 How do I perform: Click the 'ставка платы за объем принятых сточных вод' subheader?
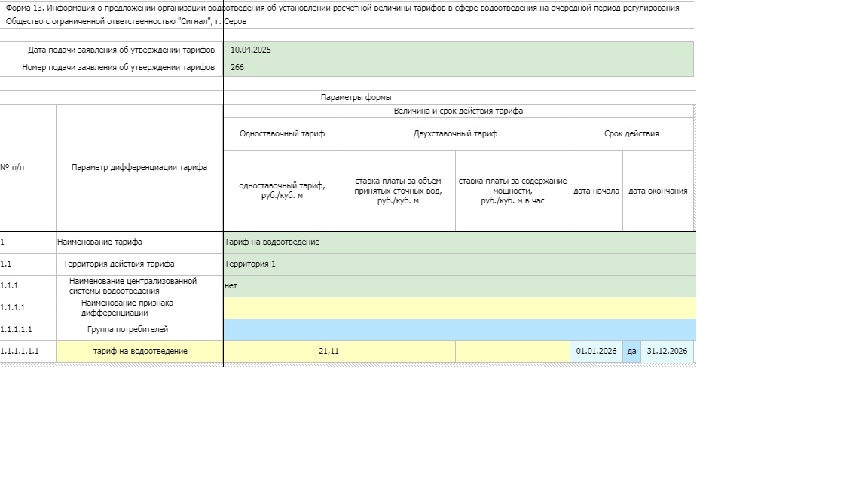398,191
